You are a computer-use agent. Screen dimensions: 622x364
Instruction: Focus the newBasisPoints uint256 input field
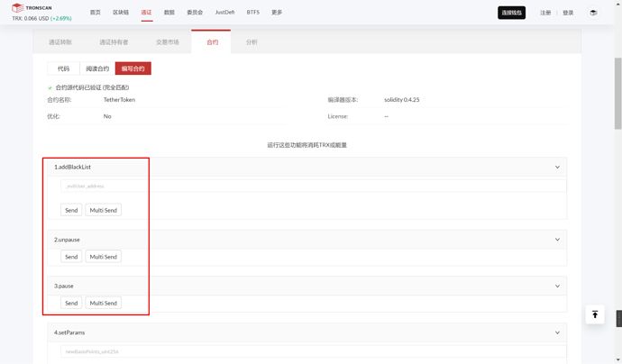(314, 351)
